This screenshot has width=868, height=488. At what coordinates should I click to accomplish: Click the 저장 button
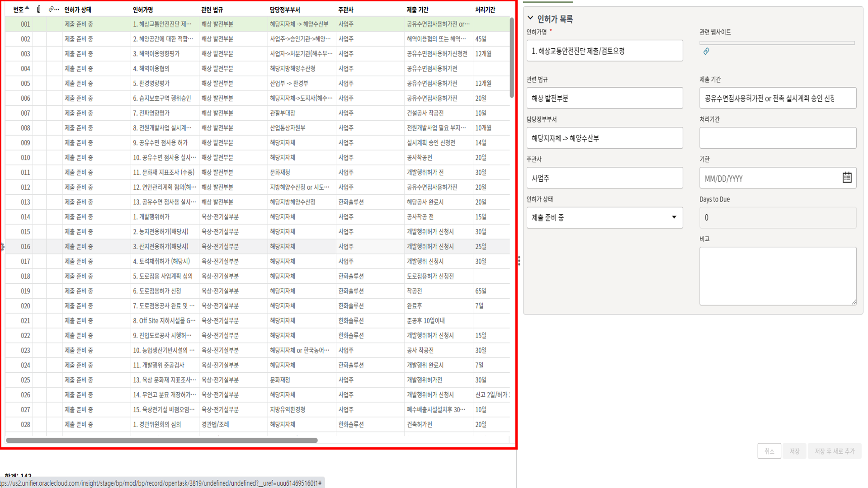click(794, 451)
